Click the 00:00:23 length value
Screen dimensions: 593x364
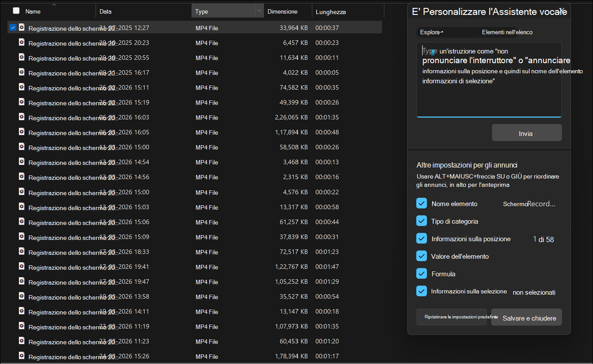(x=327, y=43)
